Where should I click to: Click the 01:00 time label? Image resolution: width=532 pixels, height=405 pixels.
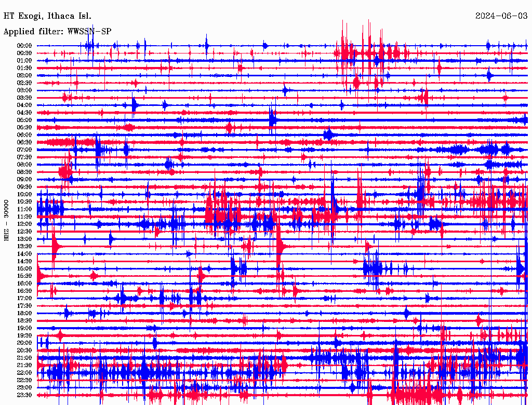[x=24, y=60]
